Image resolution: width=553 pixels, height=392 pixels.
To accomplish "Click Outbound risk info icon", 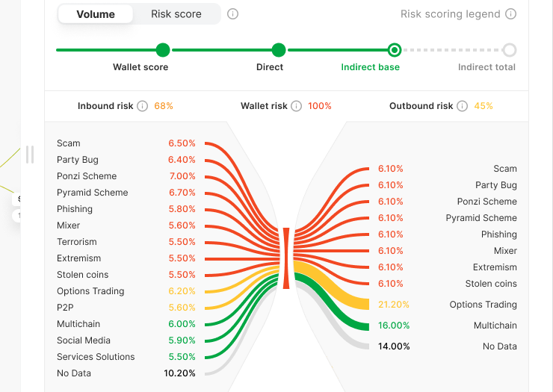I will tap(462, 106).
